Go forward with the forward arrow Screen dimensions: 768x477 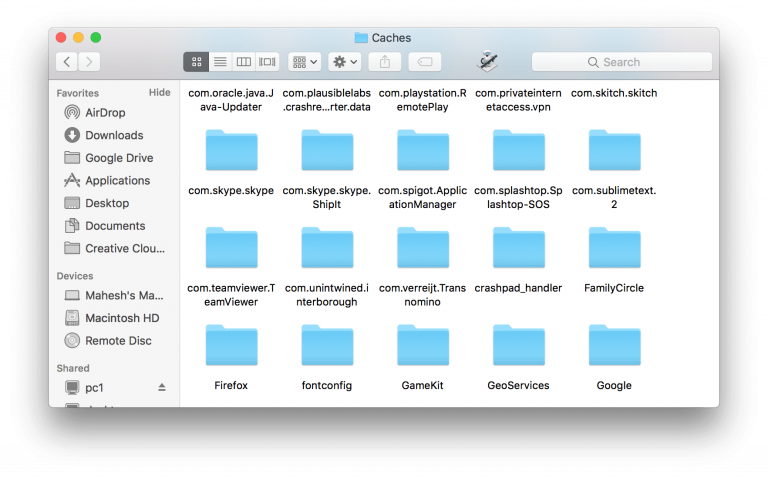point(89,62)
